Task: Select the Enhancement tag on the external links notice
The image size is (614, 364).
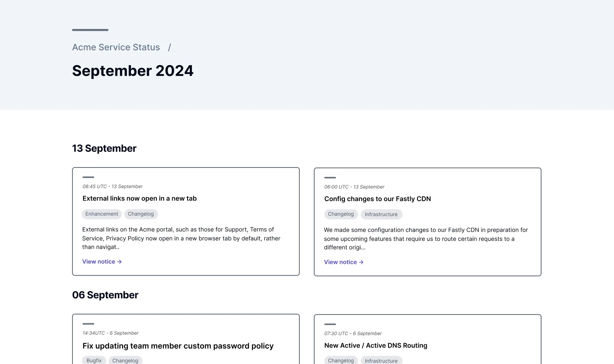Action: [x=101, y=214]
